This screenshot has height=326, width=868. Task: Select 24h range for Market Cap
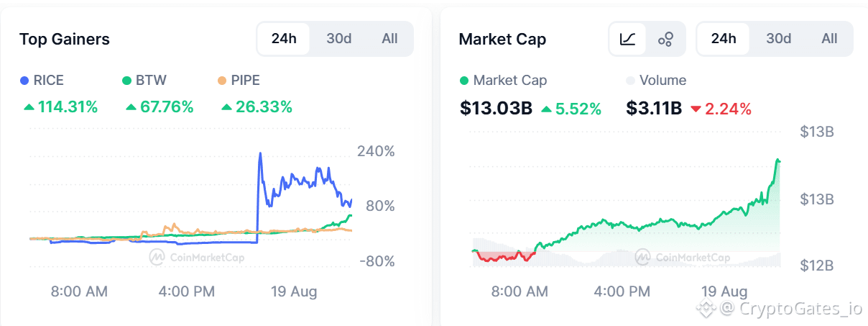[x=724, y=38]
